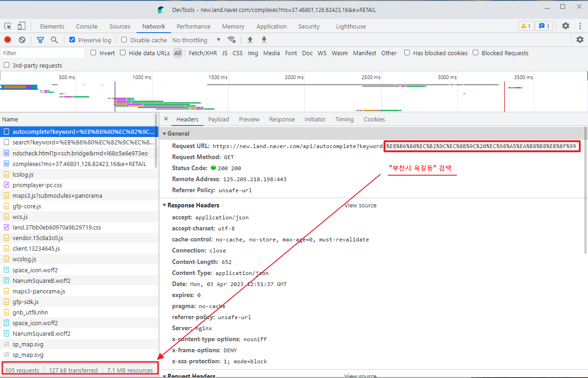Select the search?keyword request row

tap(79, 142)
